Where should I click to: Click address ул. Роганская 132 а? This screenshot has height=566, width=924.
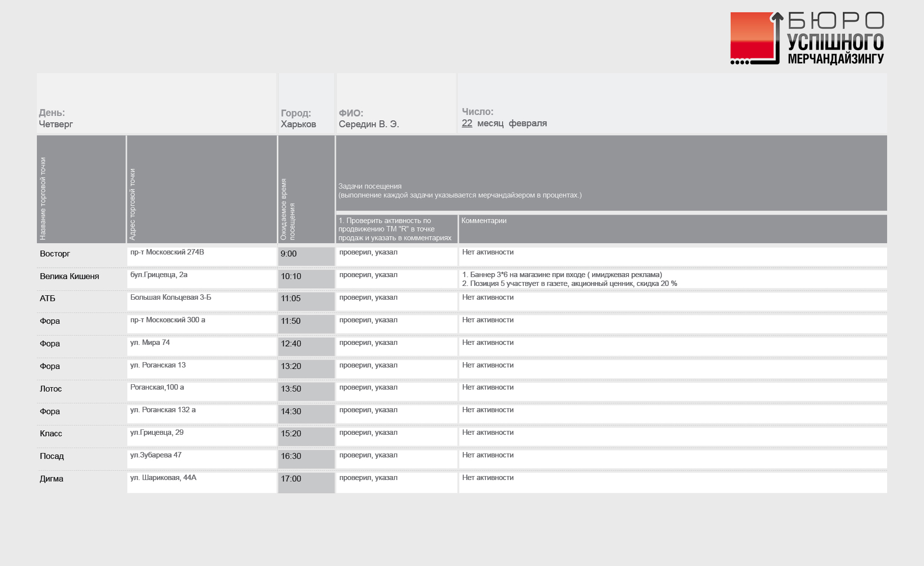coord(163,410)
